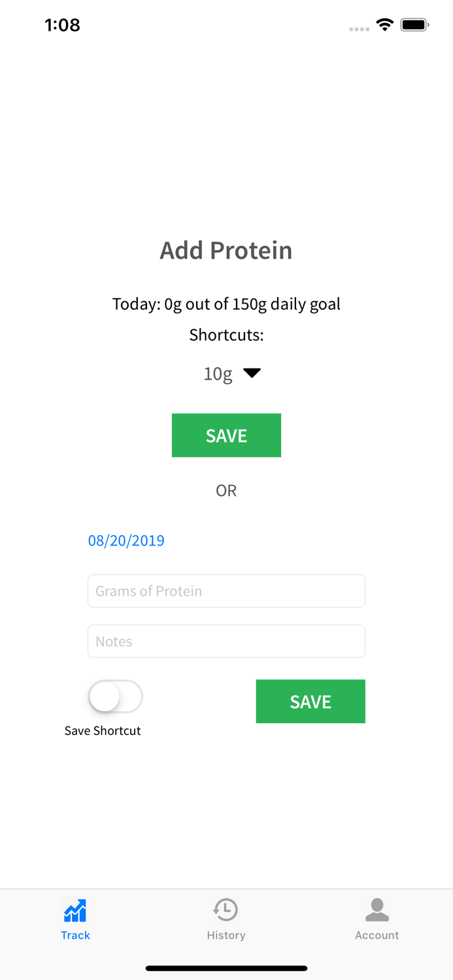The image size is (453, 980).
Task: Select the Track chart icon
Action: pyautogui.click(x=75, y=908)
